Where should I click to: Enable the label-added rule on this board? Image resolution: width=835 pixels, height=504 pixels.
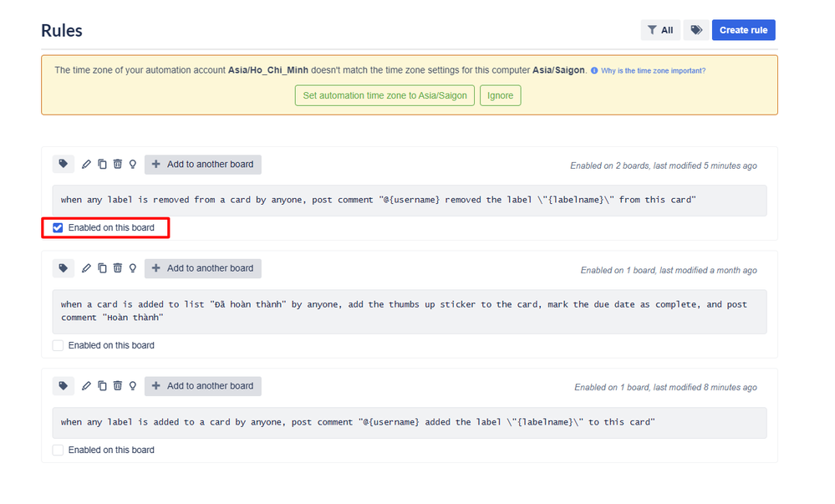58,450
